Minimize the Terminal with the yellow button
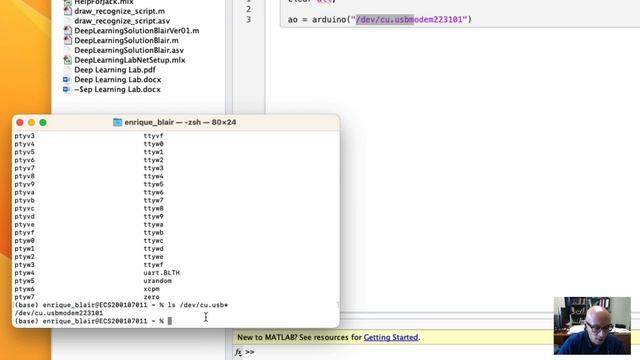This screenshot has height=360, width=640. (31, 122)
